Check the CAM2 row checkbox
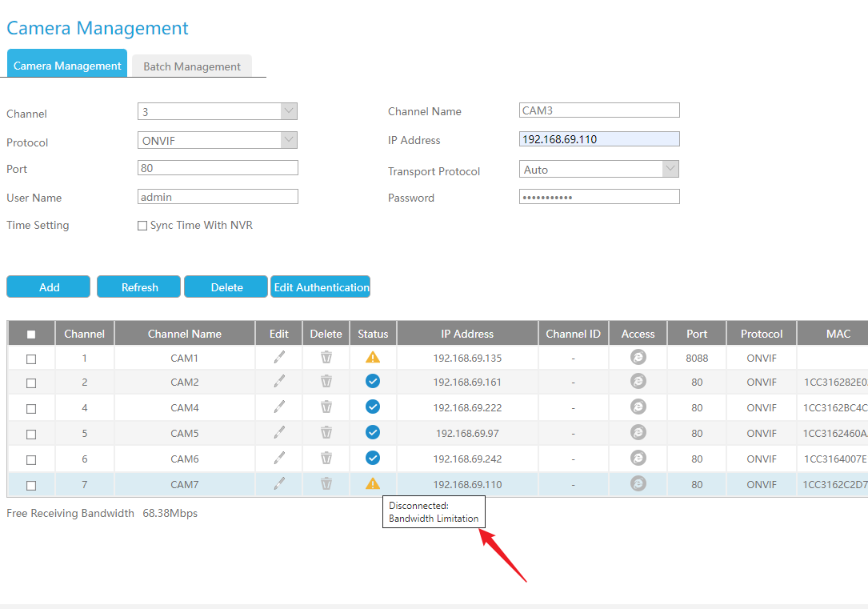The width and height of the screenshot is (868, 609). point(31,383)
